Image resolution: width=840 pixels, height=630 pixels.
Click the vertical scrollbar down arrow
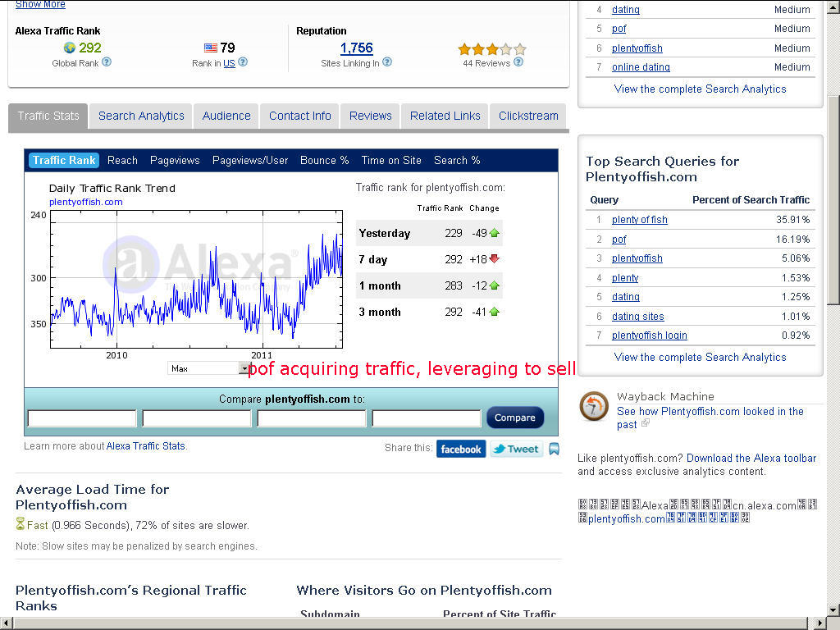(833, 609)
